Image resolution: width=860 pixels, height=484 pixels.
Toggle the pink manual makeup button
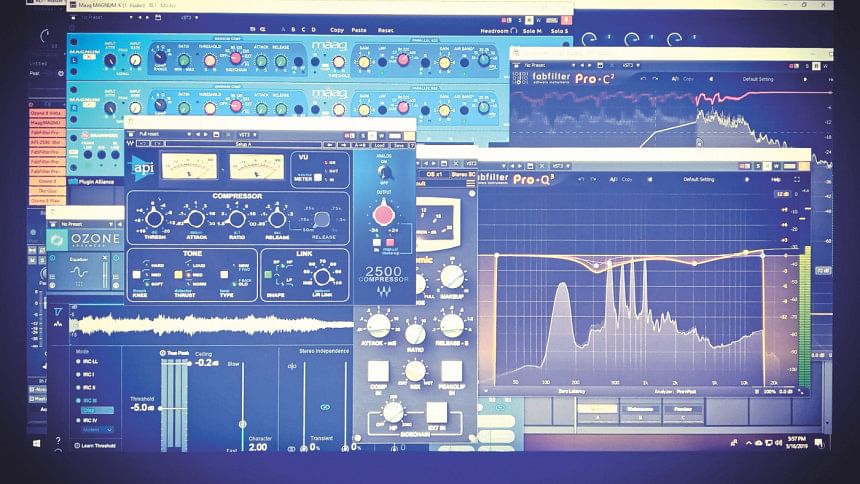tap(391, 242)
